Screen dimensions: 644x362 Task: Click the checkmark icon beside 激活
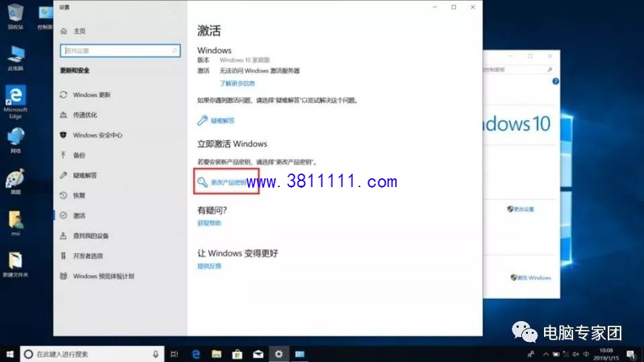tap(63, 215)
